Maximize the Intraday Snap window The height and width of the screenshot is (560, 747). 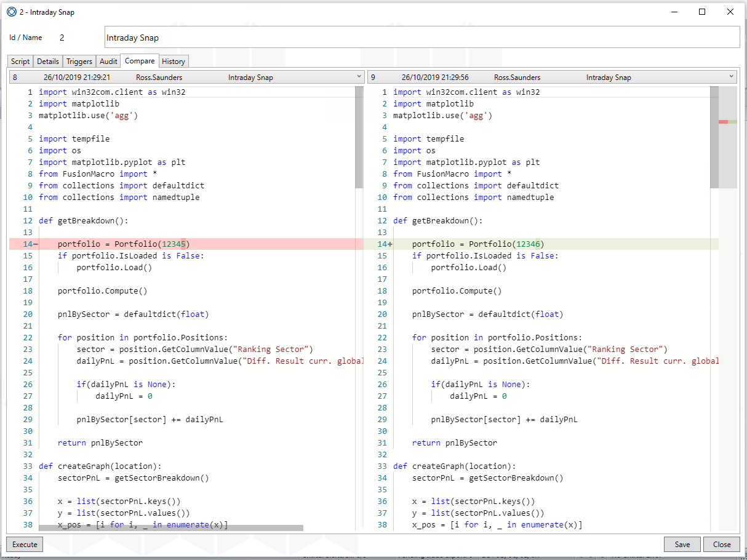(702, 12)
